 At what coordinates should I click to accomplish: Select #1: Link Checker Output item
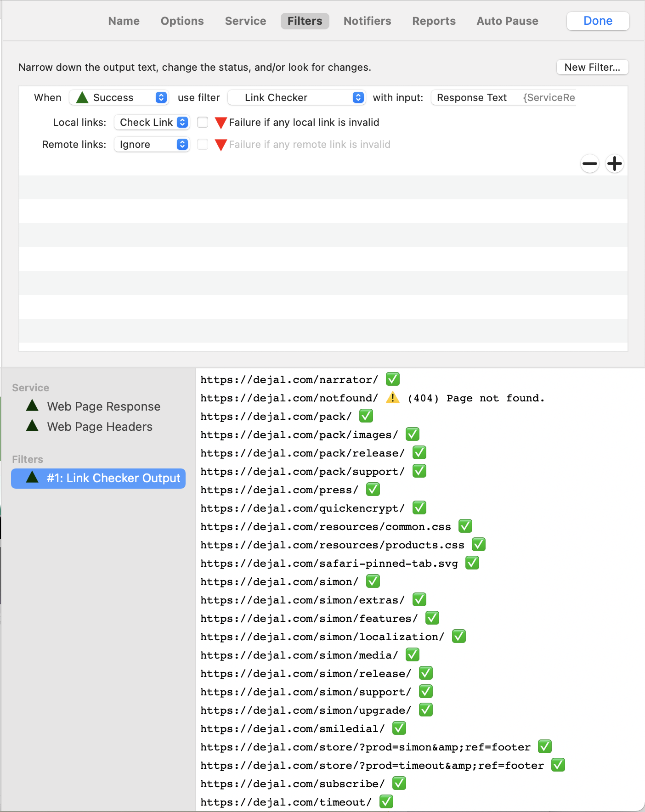click(x=98, y=479)
